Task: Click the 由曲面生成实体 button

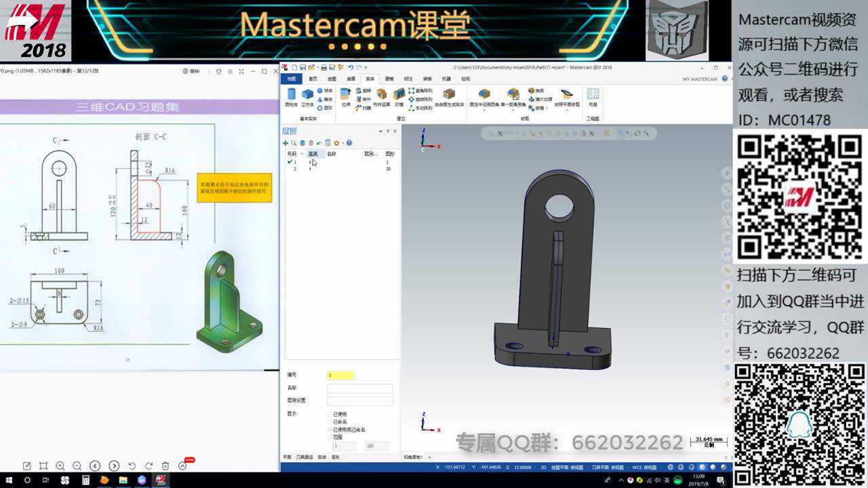Action: [x=449, y=96]
